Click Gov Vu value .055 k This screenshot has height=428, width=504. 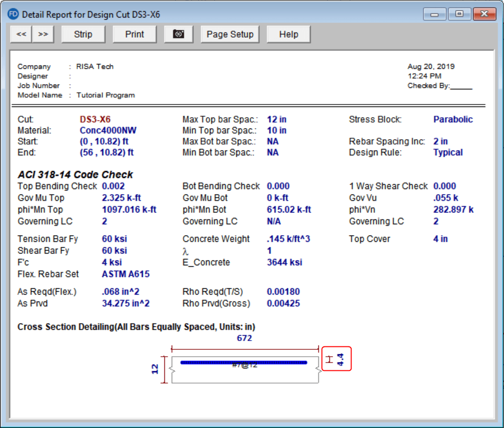click(x=445, y=197)
